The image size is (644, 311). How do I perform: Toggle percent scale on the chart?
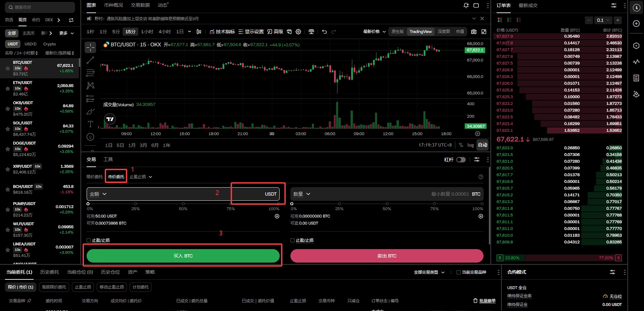click(461, 145)
